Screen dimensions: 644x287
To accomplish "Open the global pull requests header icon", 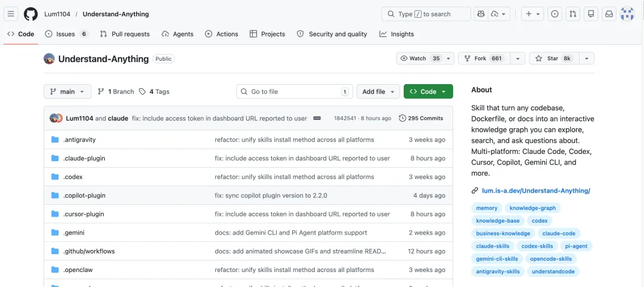I will (x=572, y=14).
